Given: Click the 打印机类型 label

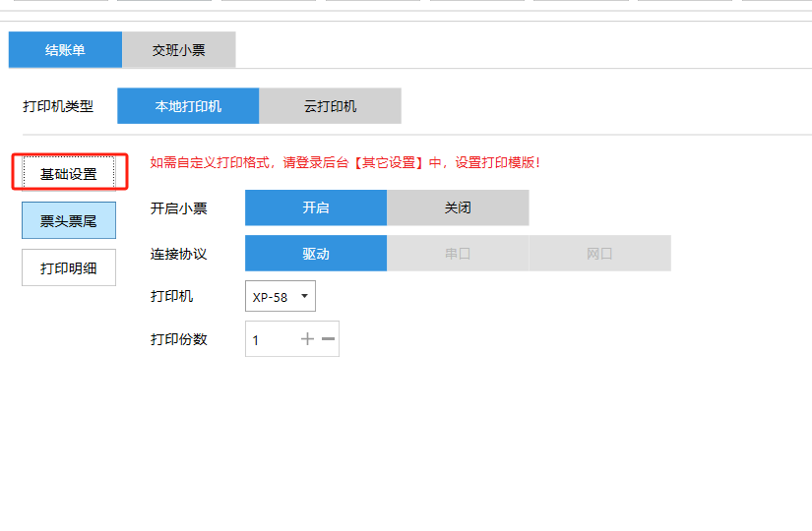Looking at the screenshot, I should (x=58, y=106).
